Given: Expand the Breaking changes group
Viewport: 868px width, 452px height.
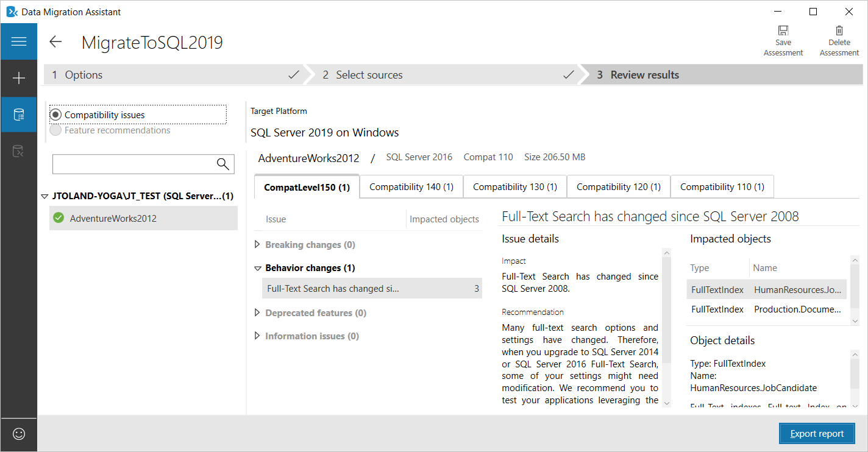Looking at the screenshot, I should [257, 245].
